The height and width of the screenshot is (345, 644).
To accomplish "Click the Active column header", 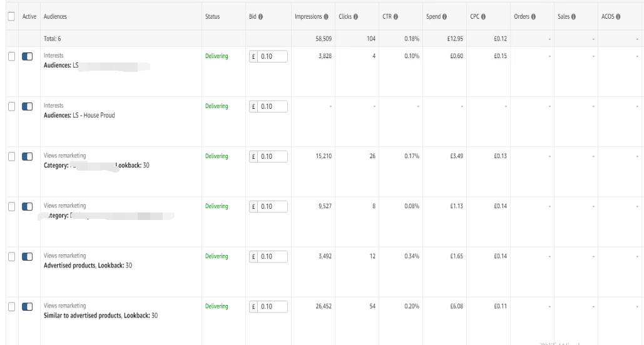I will [x=29, y=16].
